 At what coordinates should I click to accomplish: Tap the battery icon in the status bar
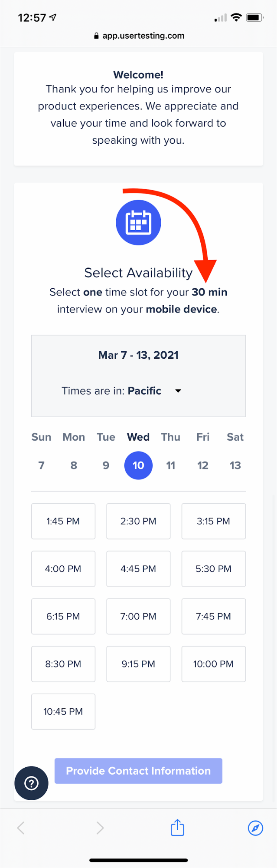254,18
